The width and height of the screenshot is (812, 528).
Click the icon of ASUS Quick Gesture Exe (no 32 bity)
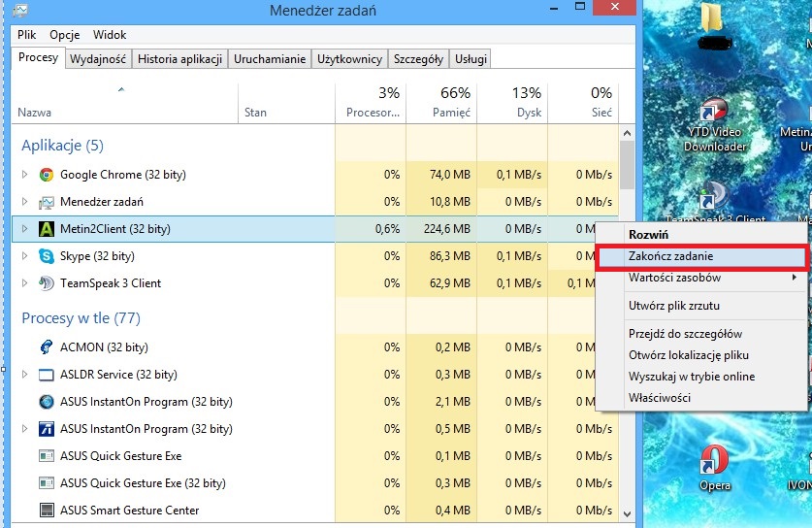click(x=47, y=456)
